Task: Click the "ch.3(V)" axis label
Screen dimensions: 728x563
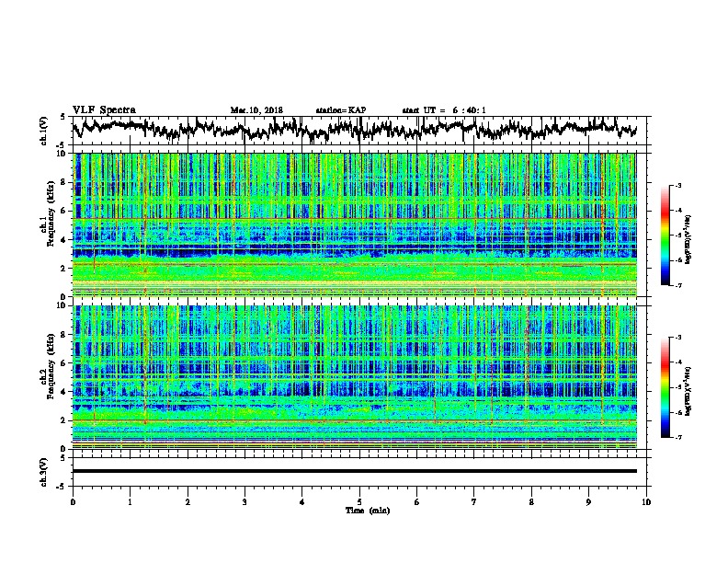Action: pyautogui.click(x=44, y=472)
